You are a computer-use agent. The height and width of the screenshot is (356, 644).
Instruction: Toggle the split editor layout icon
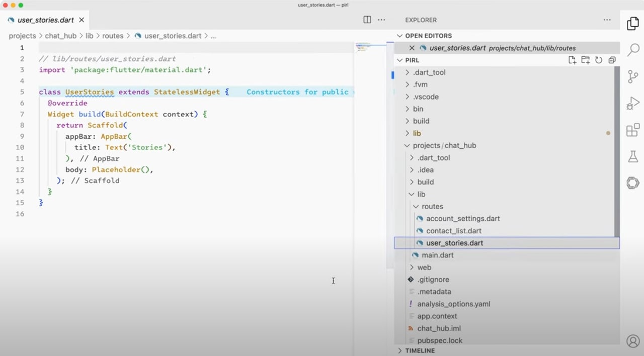[367, 20]
